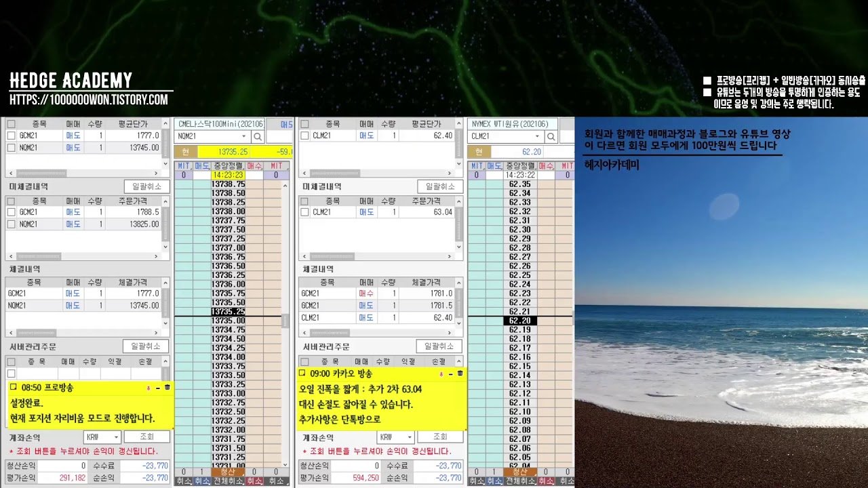This screenshot has width=868, height=488.
Task: Click the down arrow of the left positions list scrollbar
Action: point(165,165)
